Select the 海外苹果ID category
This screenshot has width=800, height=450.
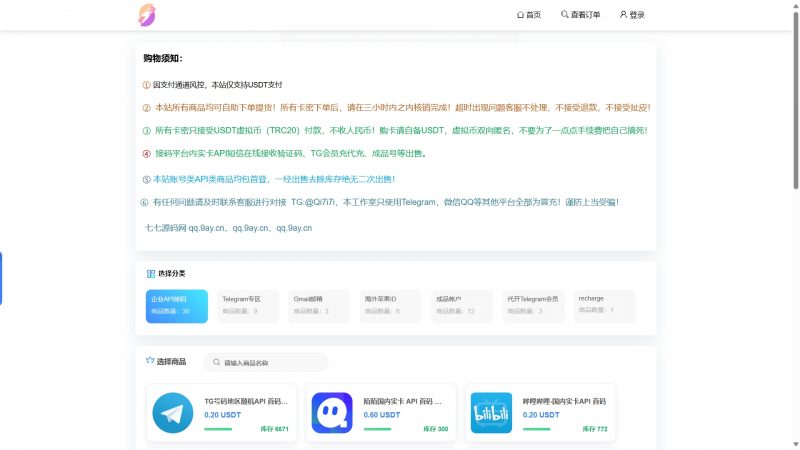click(x=391, y=306)
